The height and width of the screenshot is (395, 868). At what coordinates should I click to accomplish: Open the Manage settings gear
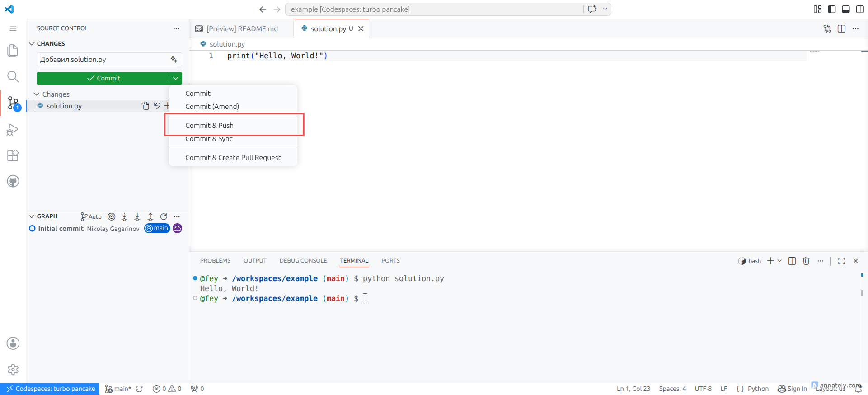tap(13, 369)
